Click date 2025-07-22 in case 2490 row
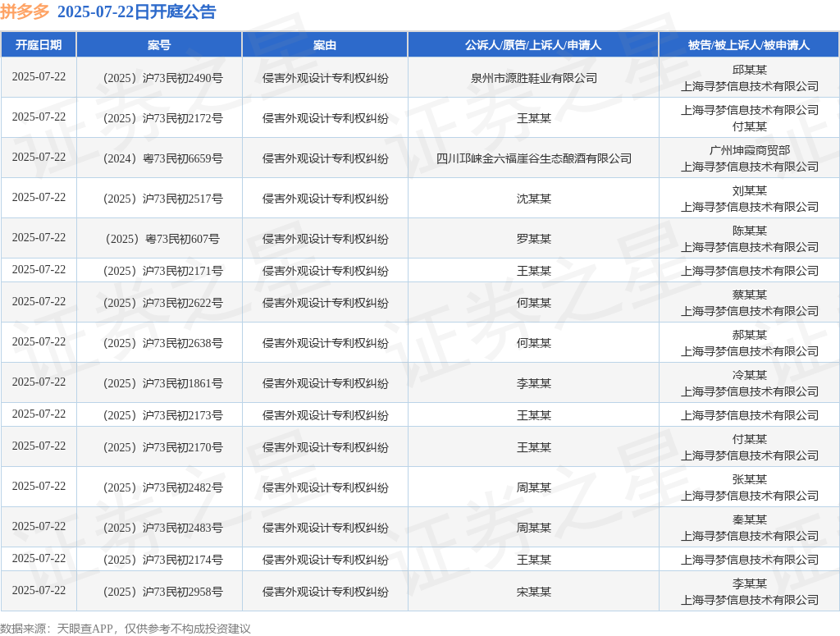Viewport: 840px width, 636px height. tap(39, 76)
